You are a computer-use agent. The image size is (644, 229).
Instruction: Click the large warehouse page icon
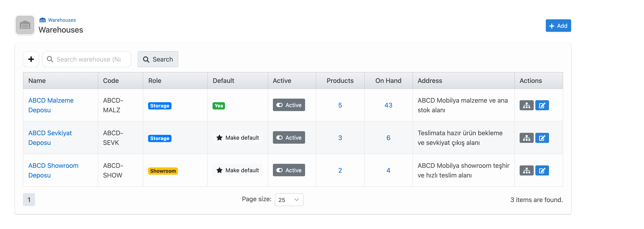(x=25, y=25)
